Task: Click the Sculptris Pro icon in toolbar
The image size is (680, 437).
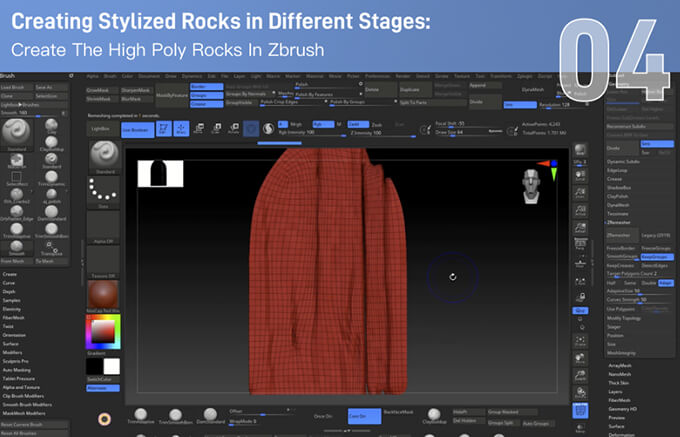Action: [268, 129]
